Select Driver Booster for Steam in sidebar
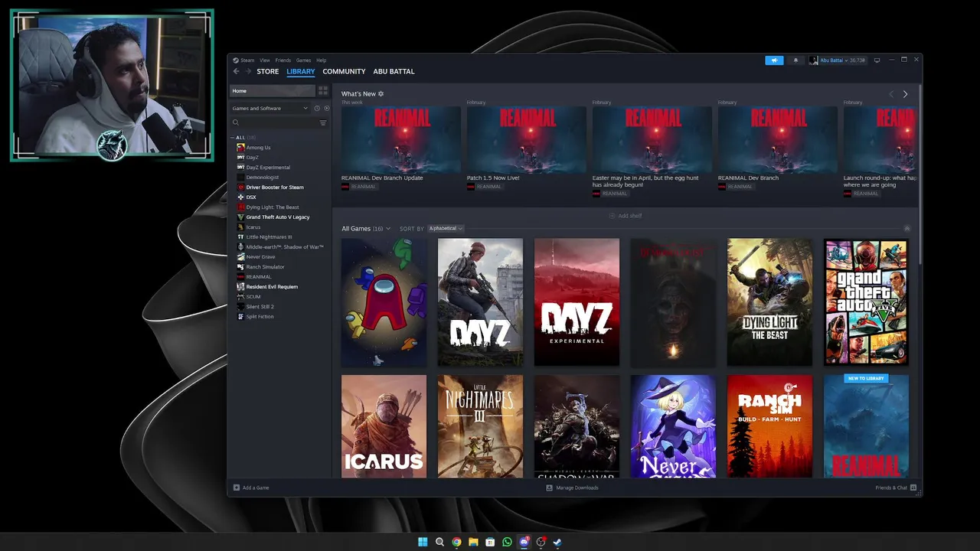Viewport: 980px width, 551px height. 275,187
